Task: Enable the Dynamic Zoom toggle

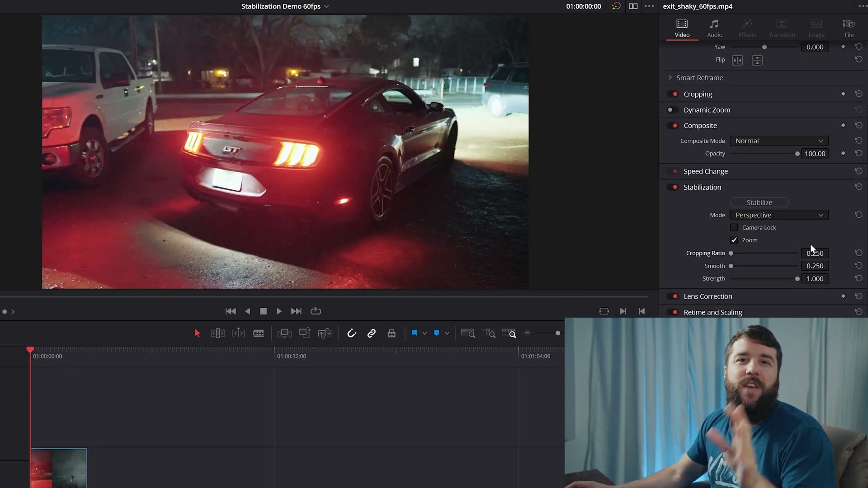Action: coord(673,110)
